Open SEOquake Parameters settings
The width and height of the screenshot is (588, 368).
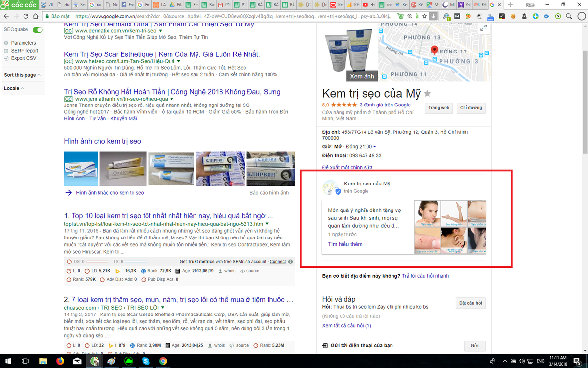tap(24, 43)
